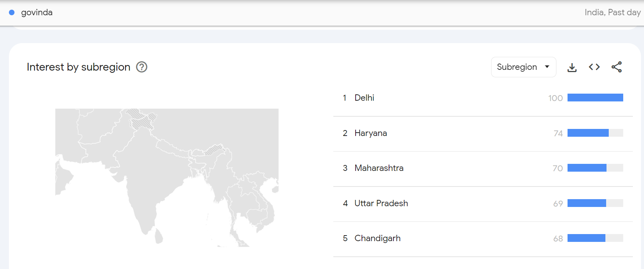Image resolution: width=644 pixels, height=269 pixels.
Task: Choose Uttar Pradesh subregion entry
Action: [x=381, y=203]
